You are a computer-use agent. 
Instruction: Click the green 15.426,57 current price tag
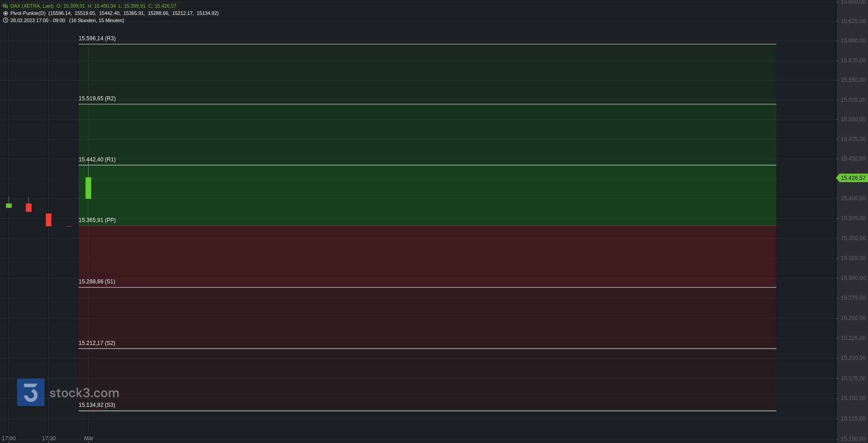pyautogui.click(x=852, y=178)
